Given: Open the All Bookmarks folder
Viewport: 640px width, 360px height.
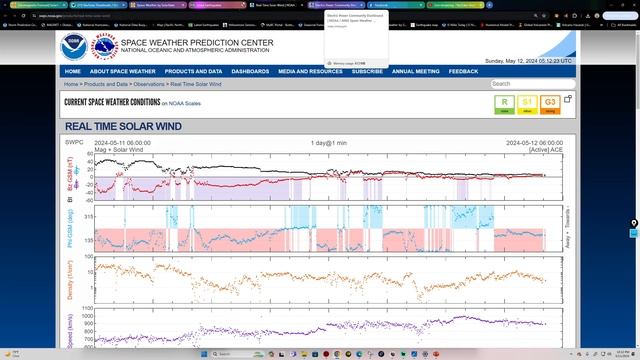Looking at the screenshot, I should point(623,25).
